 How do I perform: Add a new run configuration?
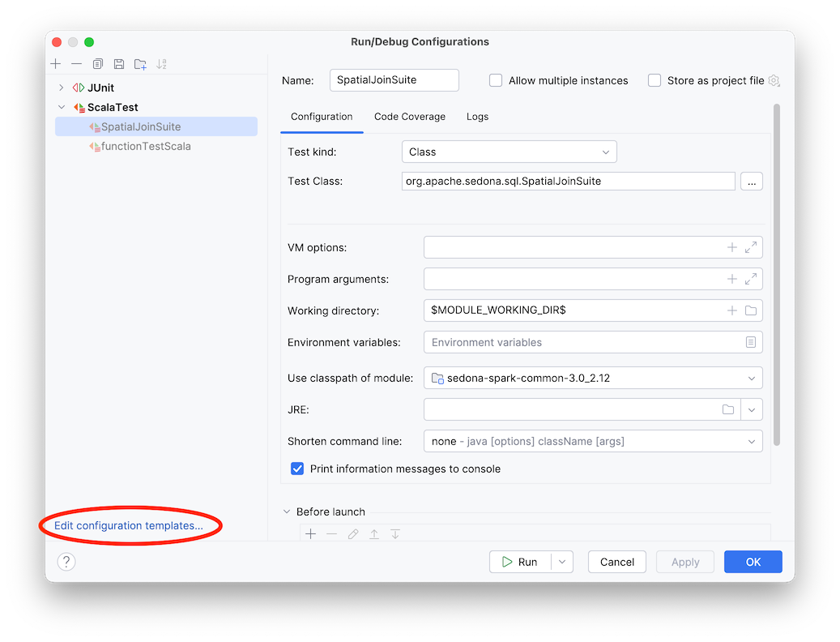coord(55,63)
